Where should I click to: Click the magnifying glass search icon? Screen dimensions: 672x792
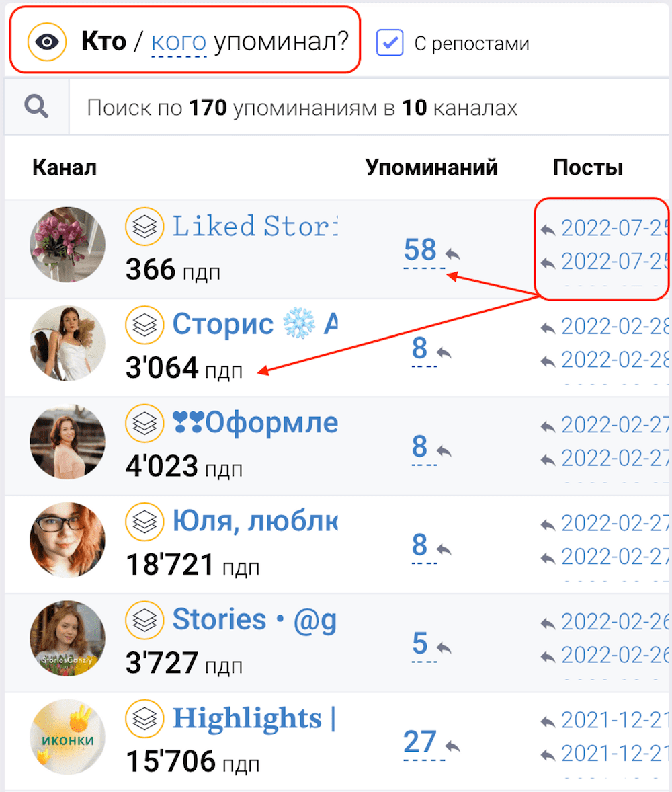(x=36, y=107)
